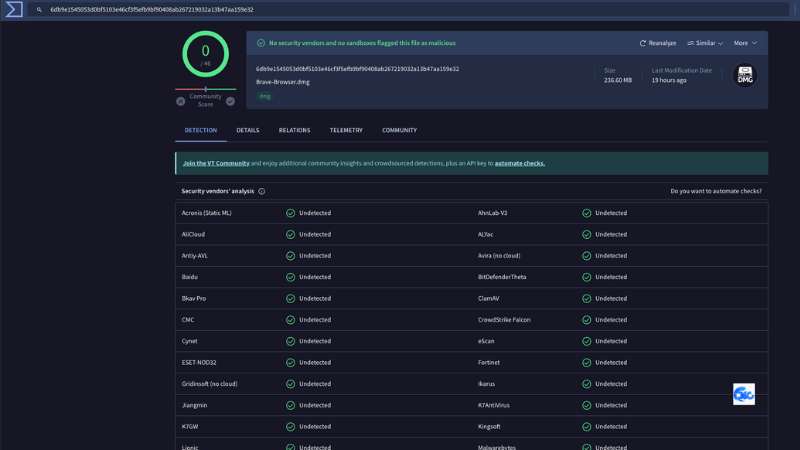The image size is (800, 450).
Task: Follow the Join the VT Community link
Action: [x=216, y=163]
